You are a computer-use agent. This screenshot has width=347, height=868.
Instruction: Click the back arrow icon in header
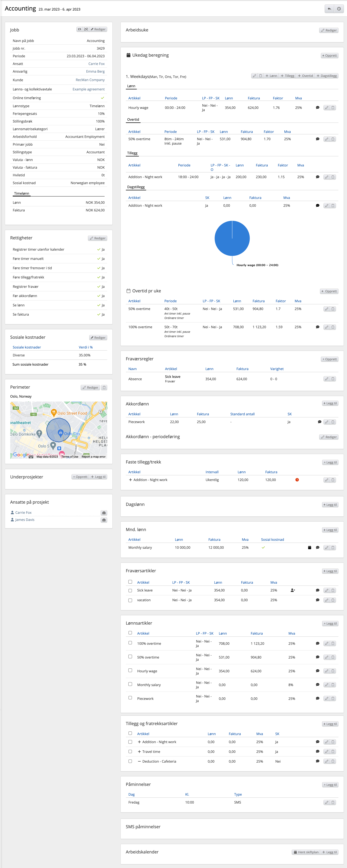(x=329, y=9)
